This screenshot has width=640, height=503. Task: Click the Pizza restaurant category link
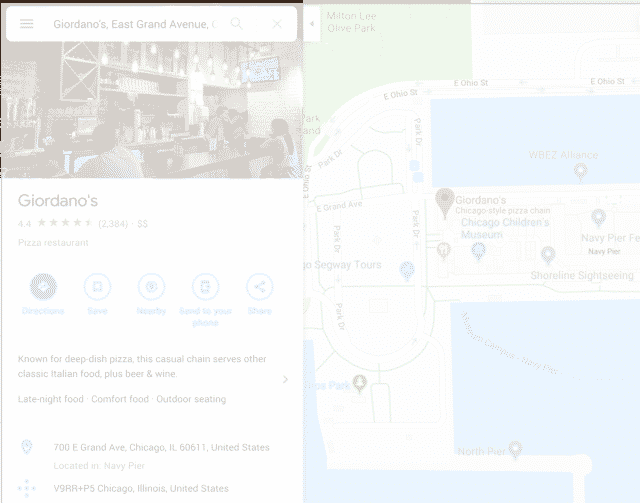click(53, 243)
